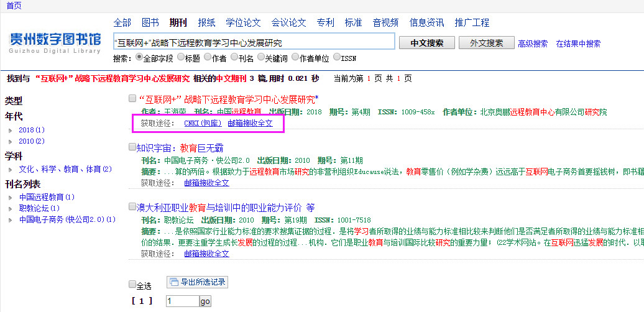Go to 首页 link at top
The image size is (644, 312).
[x=14, y=6]
